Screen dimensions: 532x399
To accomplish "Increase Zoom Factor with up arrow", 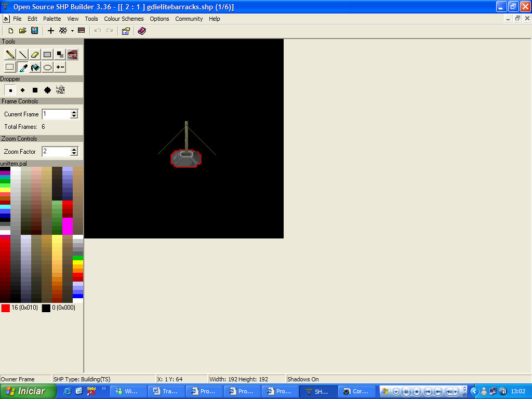I will [x=74, y=149].
